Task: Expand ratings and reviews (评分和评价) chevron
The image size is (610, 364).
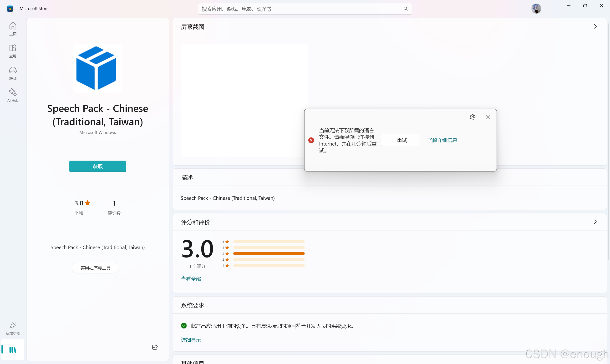Action: tap(595, 222)
